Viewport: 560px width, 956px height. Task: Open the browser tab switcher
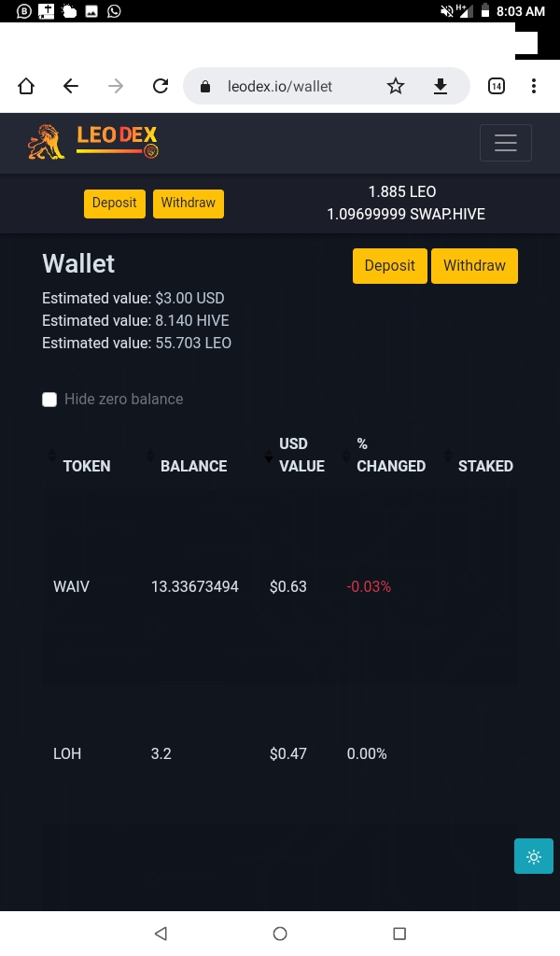click(497, 86)
